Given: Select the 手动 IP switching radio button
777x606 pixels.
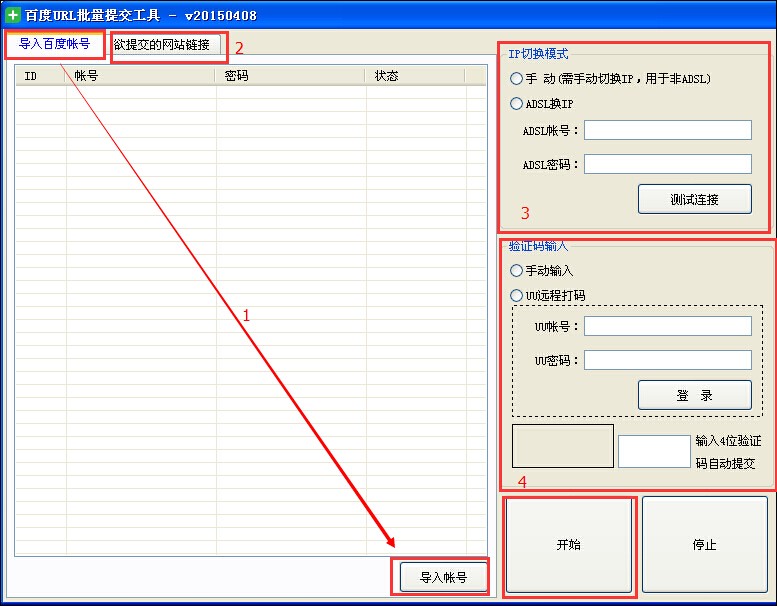Looking at the screenshot, I should click(516, 78).
